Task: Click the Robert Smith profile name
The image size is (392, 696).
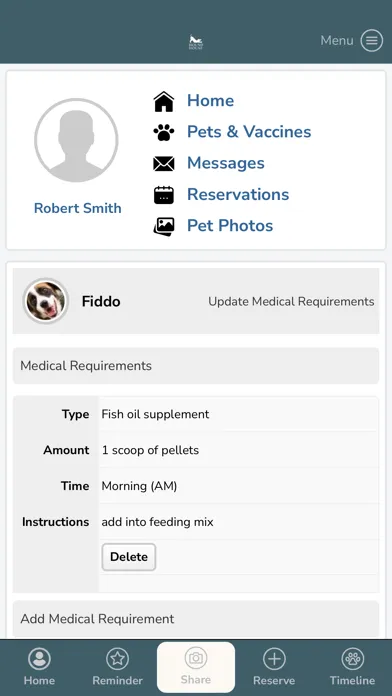Action: (78, 208)
